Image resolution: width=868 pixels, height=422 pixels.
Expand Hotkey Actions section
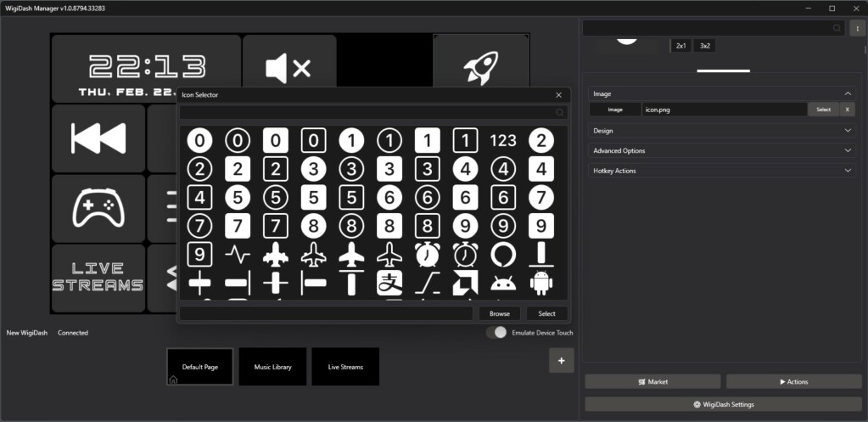848,171
